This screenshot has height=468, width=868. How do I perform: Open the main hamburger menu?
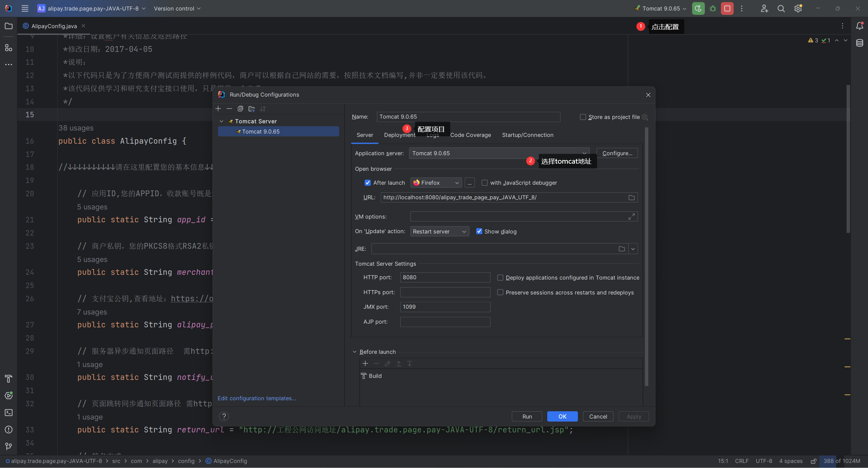pos(25,8)
